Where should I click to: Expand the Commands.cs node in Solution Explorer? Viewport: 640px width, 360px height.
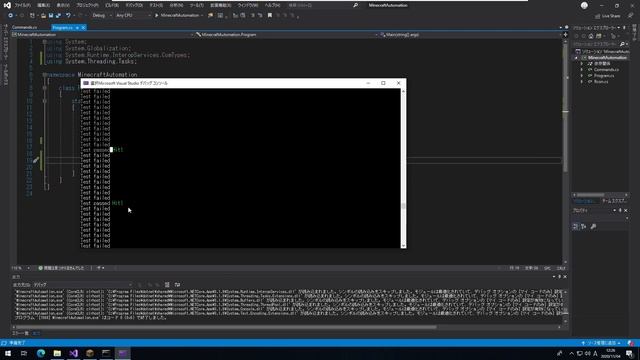582,70
